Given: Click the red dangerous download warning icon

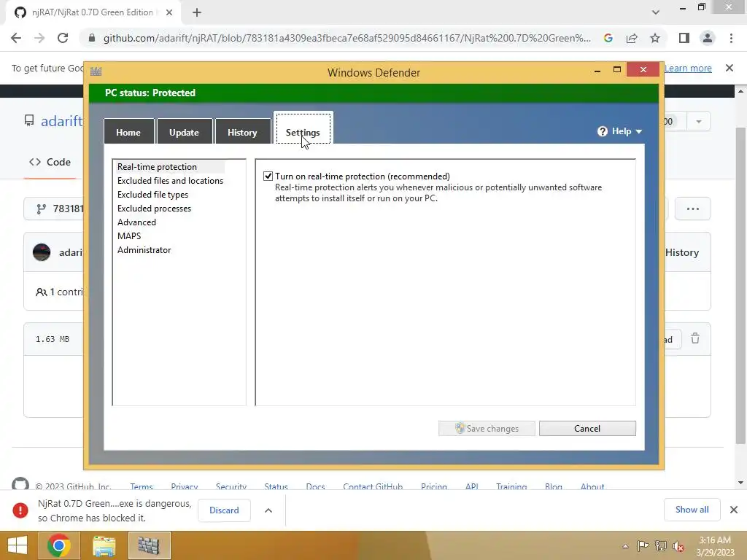Looking at the screenshot, I should click(x=20, y=510).
